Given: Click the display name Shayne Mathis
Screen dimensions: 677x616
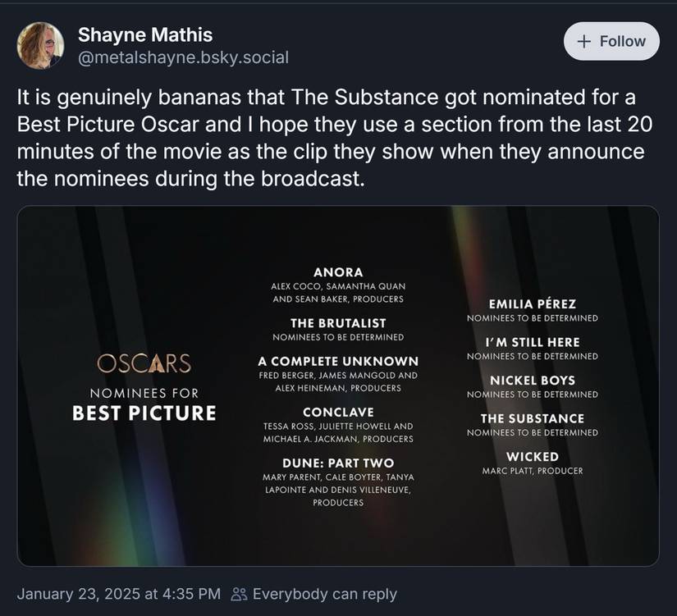Looking at the screenshot, I should pyautogui.click(x=144, y=35).
